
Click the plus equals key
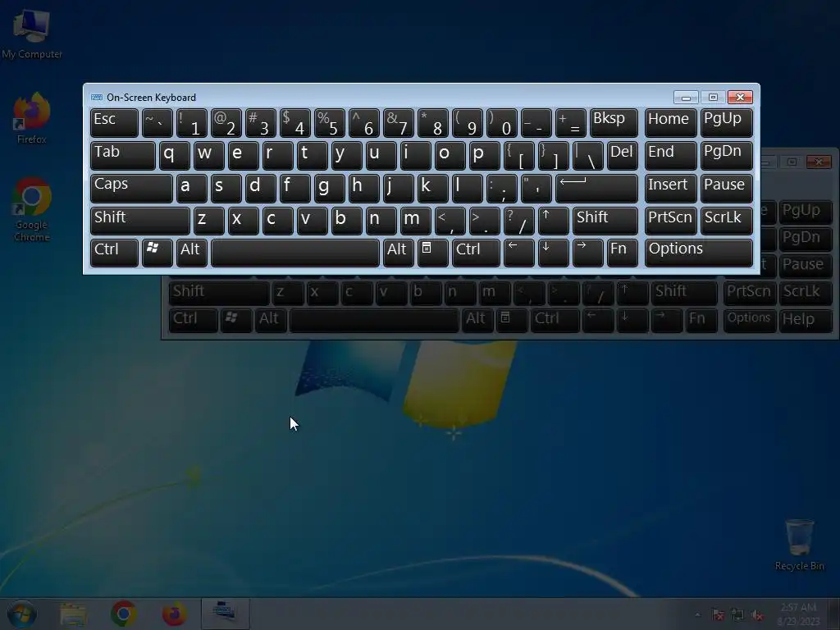click(571, 123)
